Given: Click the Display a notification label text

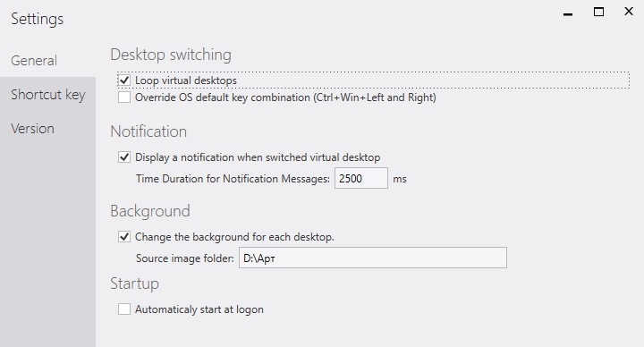Looking at the screenshot, I should (x=258, y=157).
